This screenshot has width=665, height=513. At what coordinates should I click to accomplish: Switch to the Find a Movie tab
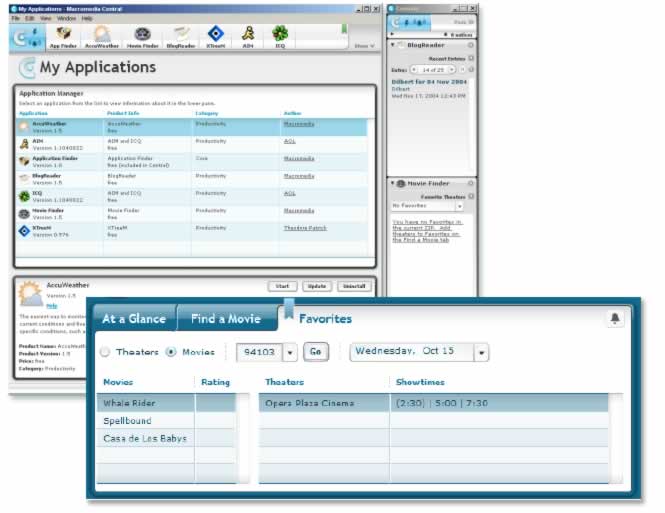(226, 318)
